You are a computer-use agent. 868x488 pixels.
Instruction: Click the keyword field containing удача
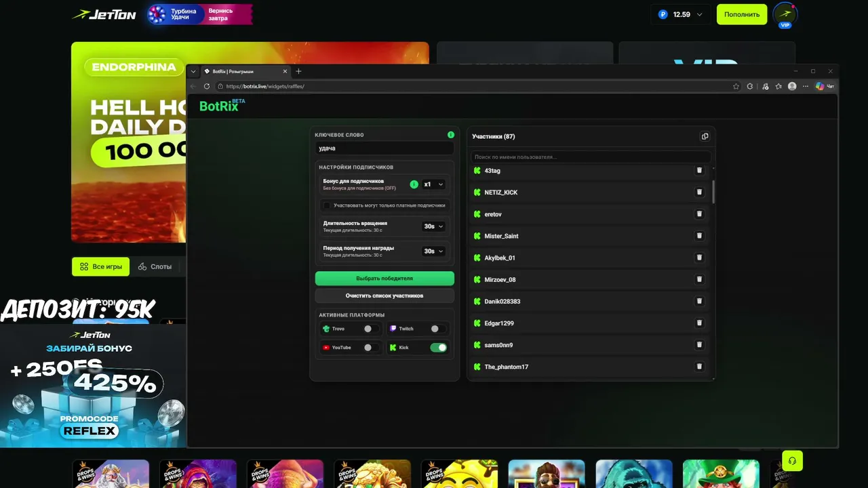tap(384, 148)
